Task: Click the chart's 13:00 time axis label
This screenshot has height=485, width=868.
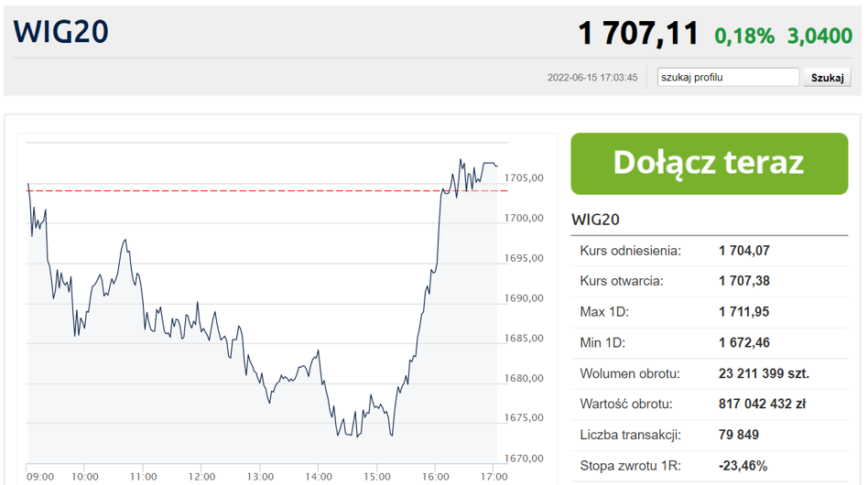Action: pyautogui.click(x=260, y=477)
